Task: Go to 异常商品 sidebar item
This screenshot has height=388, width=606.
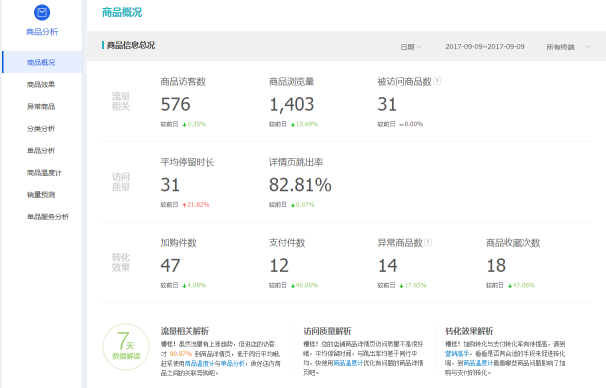Action: click(41, 106)
